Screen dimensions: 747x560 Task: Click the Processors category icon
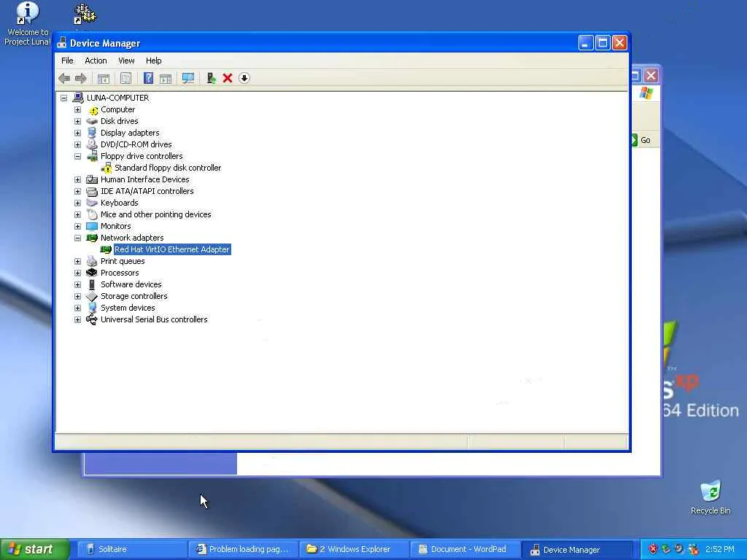(x=92, y=273)
